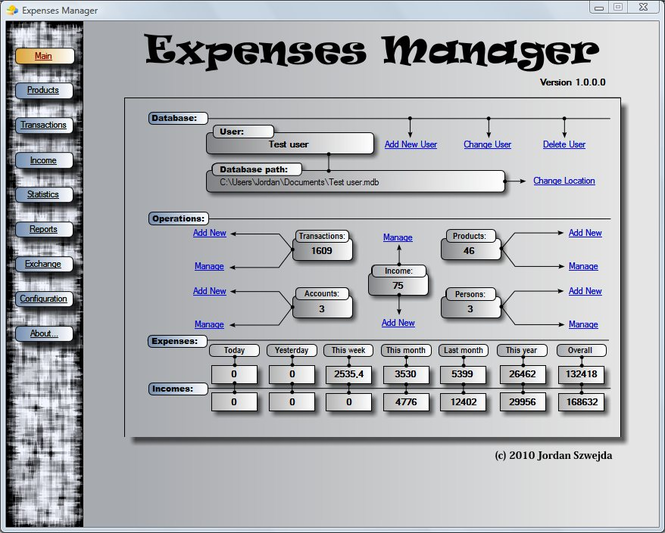Click the Main sidebar button
The image size is (665, 533).
click(43, 56)
